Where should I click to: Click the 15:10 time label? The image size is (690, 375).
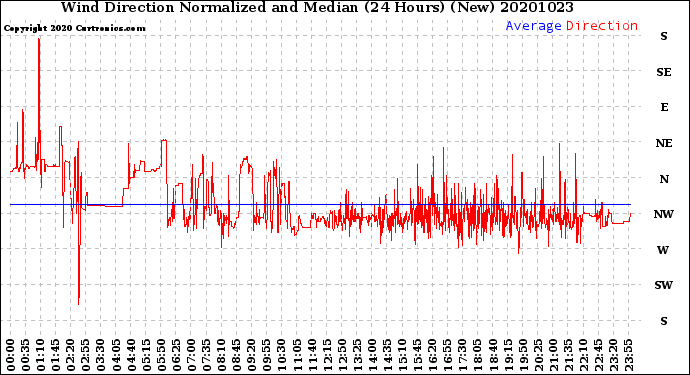coord(402,355)
